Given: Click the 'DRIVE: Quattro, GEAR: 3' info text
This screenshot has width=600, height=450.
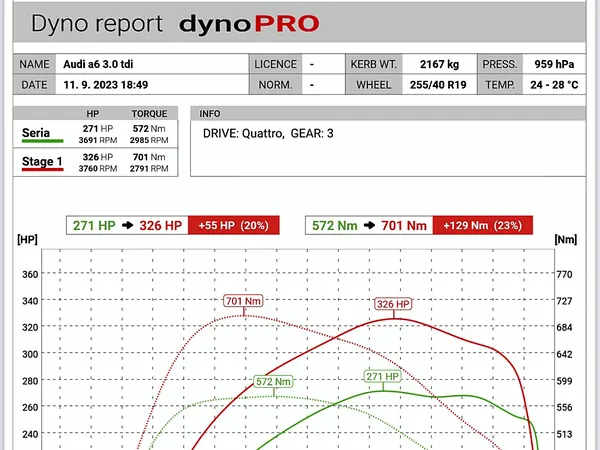Looking at the screenshot, I should point(268,133).
